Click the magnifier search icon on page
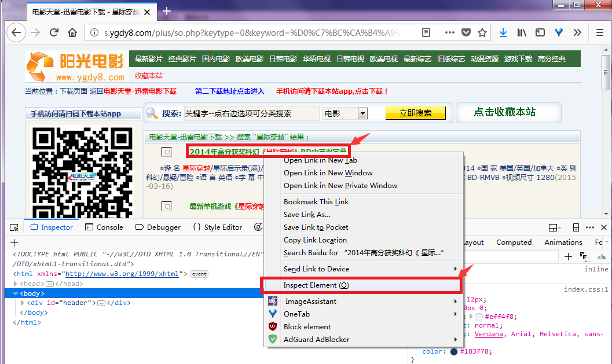The height and width of the screenshot is (364, 612). 152,113
